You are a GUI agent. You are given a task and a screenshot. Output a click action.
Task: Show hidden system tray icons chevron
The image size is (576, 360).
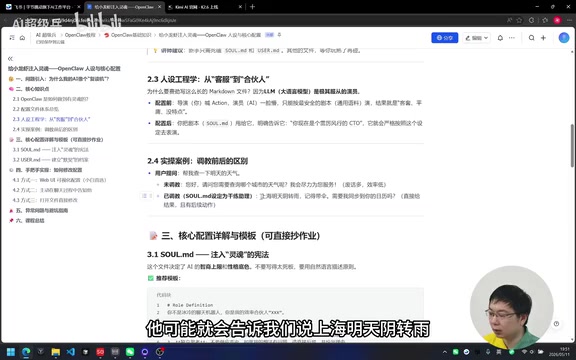pyautogui.click(x=445, y=352)
